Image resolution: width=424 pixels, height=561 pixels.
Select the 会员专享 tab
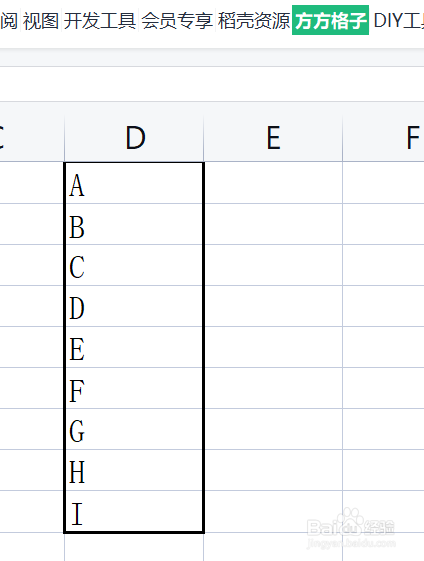[x=177, y=20]
